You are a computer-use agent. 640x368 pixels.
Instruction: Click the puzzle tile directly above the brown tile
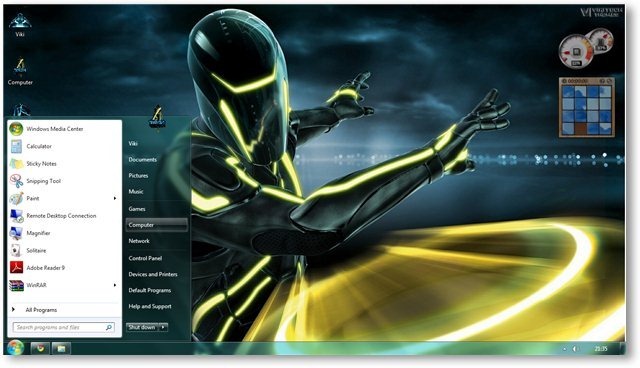(580, 117)
